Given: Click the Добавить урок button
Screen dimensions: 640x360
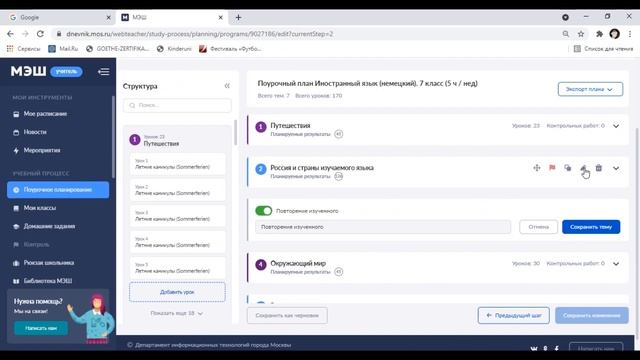Looking at the screenshot, I should point(177,292).
